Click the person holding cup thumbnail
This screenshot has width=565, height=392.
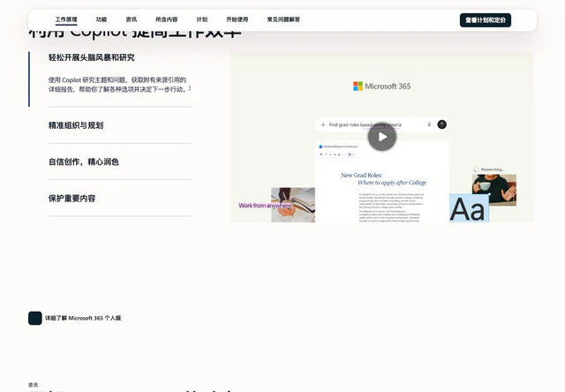click(x=494, y=190)
